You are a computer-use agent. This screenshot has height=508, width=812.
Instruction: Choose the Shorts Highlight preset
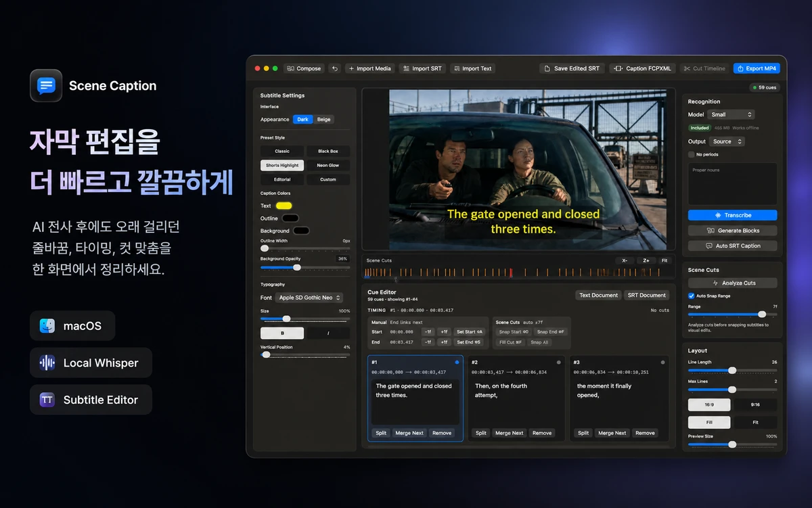pyautogui.click(x=282, y=165)
